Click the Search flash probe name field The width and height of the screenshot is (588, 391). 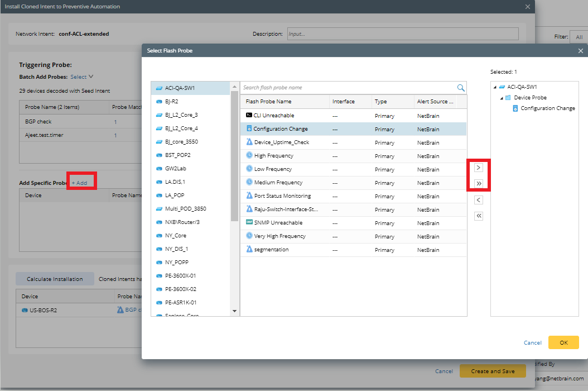coord(349,88)
